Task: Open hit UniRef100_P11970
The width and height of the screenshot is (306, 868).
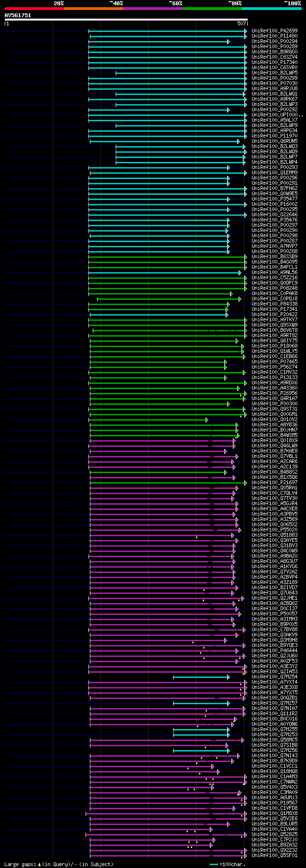Action: [274, 136]
